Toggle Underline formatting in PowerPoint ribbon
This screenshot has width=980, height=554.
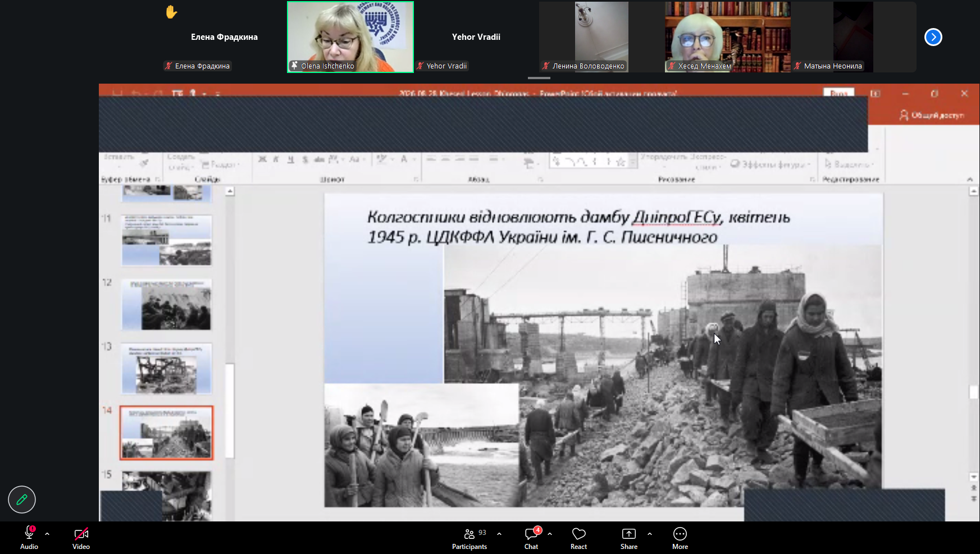[290, 159]
